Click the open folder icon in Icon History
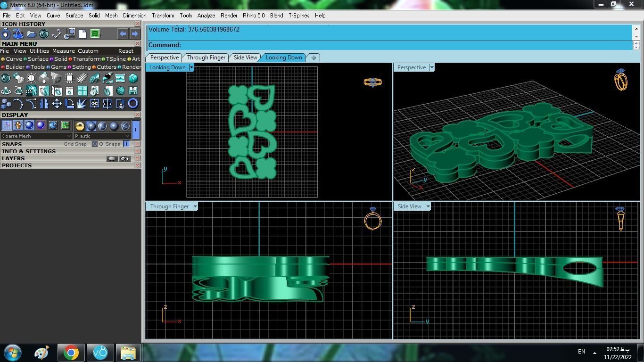Image resolution: width=644 pixels, height=362 pixels. pos(31,34)
